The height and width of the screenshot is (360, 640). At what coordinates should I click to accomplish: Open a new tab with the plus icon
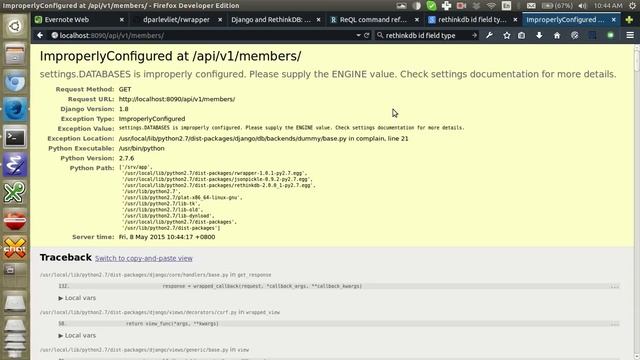point(629,20)
